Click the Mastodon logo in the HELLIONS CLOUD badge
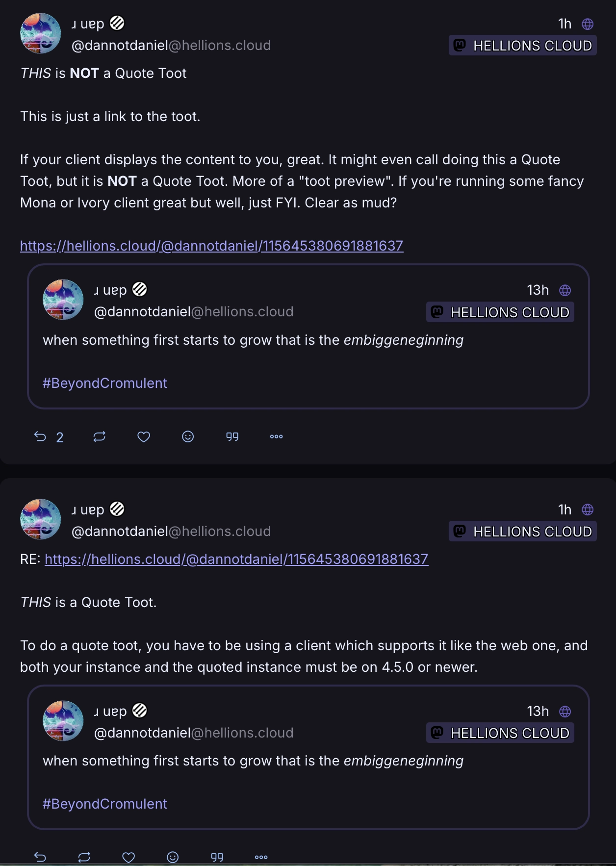This screenshot has width=616, height=866. click(459, 46)
